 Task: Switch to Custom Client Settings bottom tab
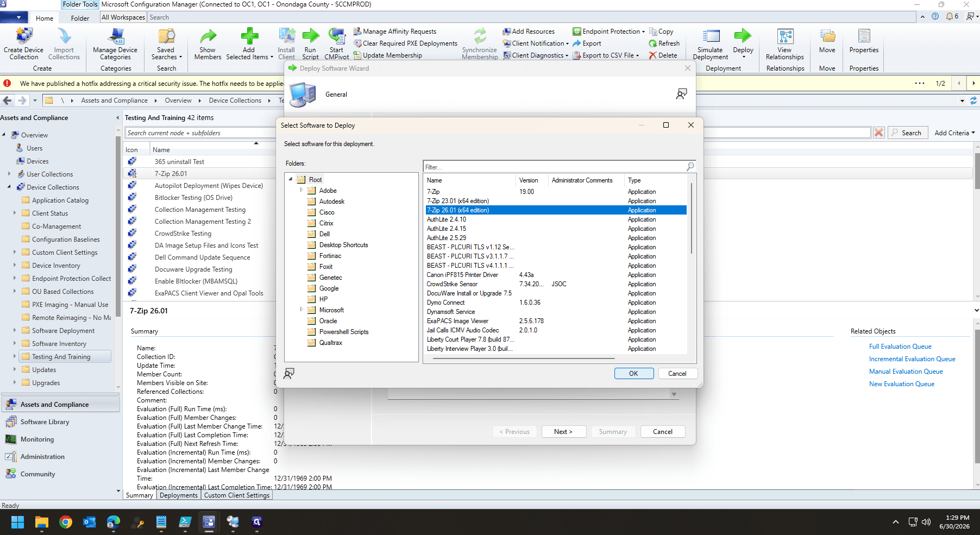(x=237, y=495)
